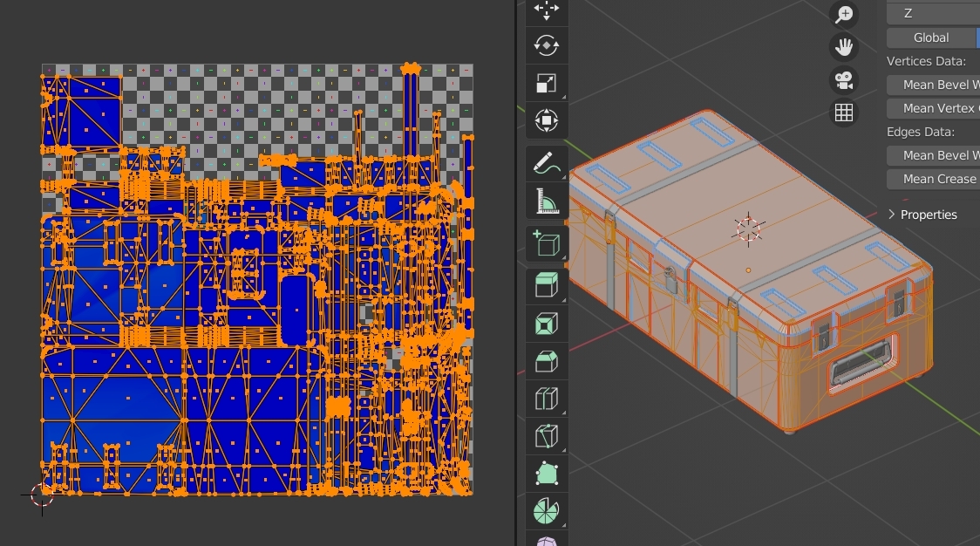This screenshot has height=546, width=980.
Task: Click the Mean Crease field
Action: pyautogui.click(x=933, y=179)
